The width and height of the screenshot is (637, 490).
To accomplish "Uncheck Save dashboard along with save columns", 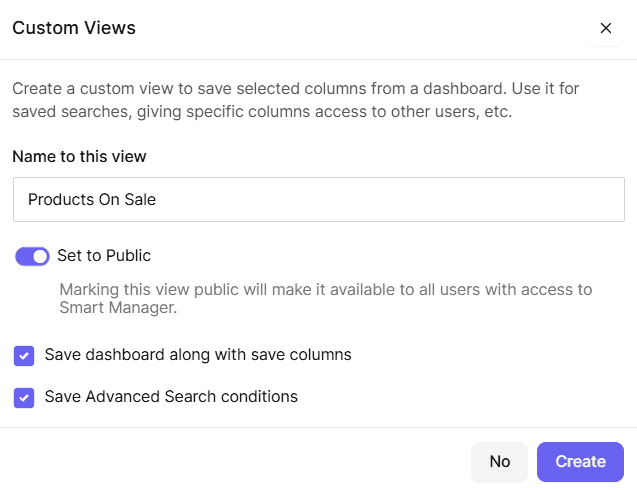I will click(24, 356).
